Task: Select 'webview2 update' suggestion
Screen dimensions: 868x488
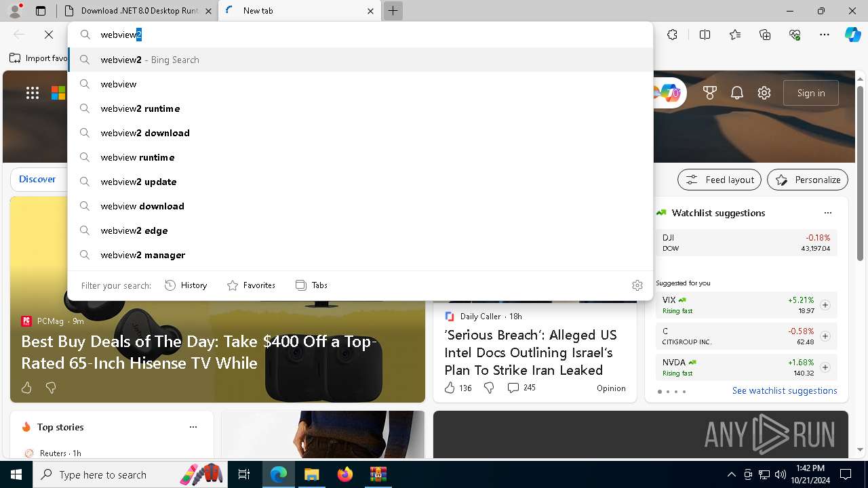Action: tap(360, 182)
